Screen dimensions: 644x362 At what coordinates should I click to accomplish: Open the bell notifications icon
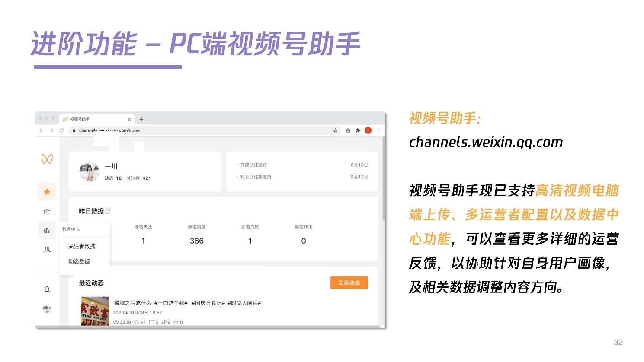coord(46,289)
